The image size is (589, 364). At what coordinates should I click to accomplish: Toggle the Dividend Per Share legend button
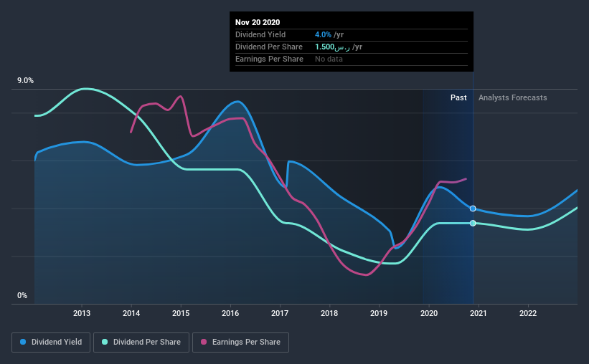[141, 343]
